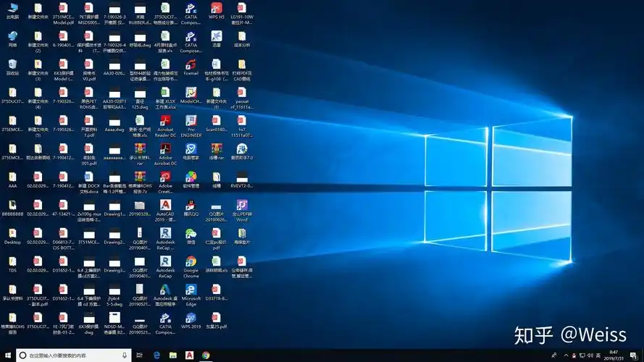644x362 pixels.
Task: Click the Windows Start button
Action: (x=7, y=355)
